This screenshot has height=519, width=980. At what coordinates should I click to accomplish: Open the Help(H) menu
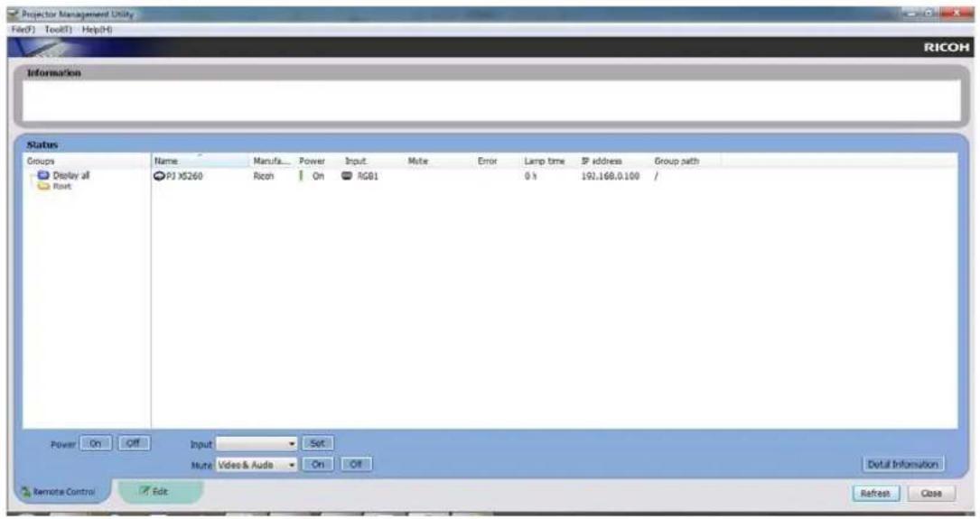pos(97,30)
